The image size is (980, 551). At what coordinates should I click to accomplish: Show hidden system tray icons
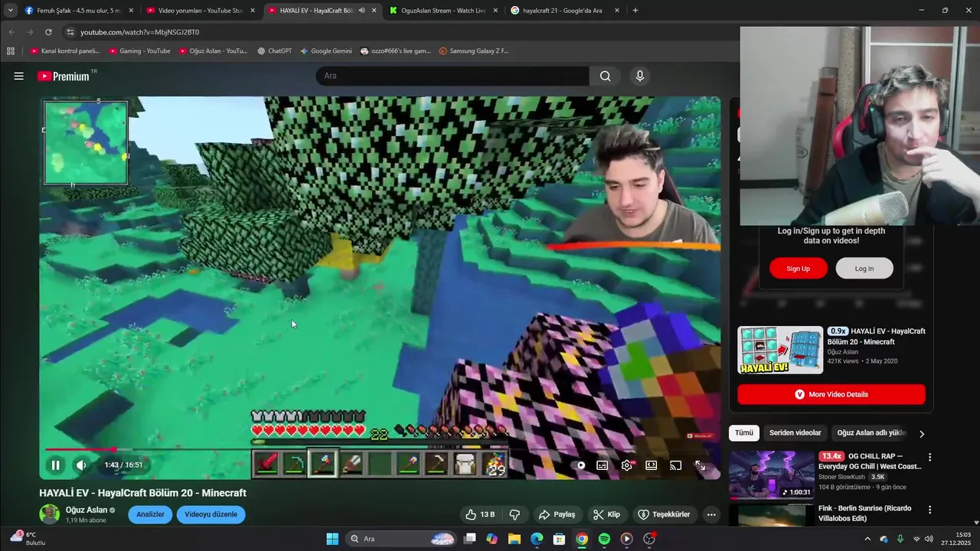[x=867, y=539]
